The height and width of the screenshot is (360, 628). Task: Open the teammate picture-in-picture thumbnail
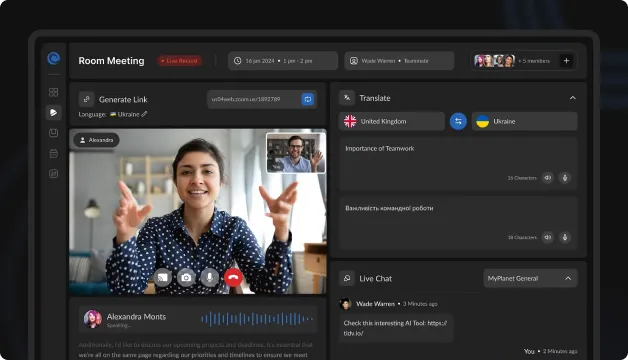point(296,153)
